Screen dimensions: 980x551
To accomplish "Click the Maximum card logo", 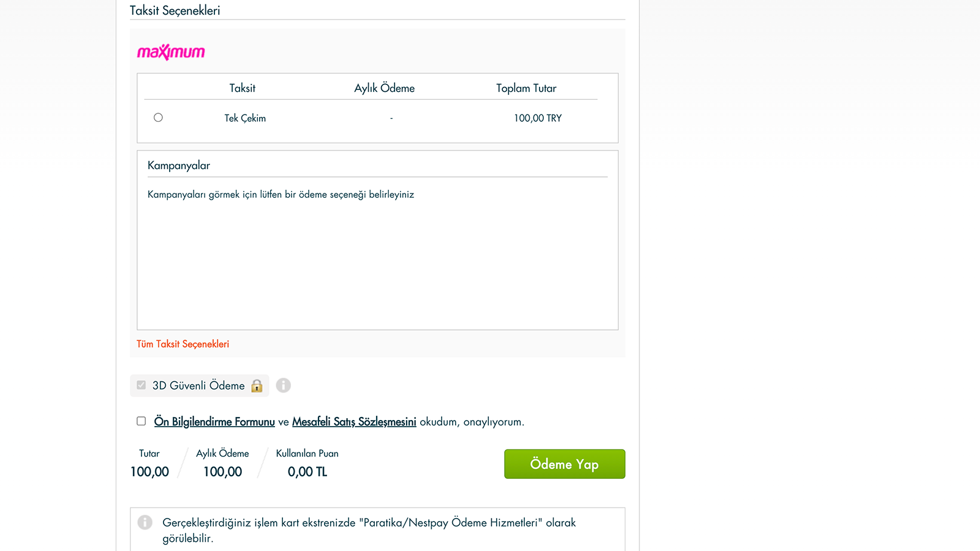I will (x=171, y=52).
